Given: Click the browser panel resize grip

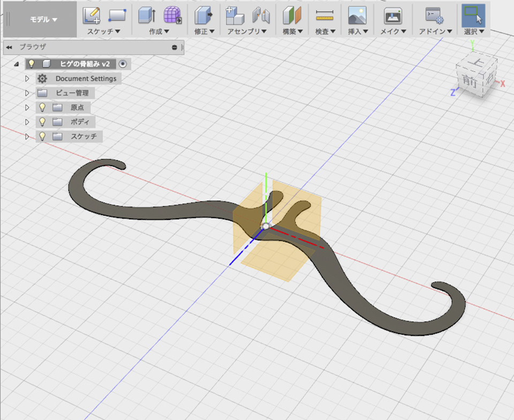Looking at the screenshot, I should pyautogui.click(x=182, y=48).
